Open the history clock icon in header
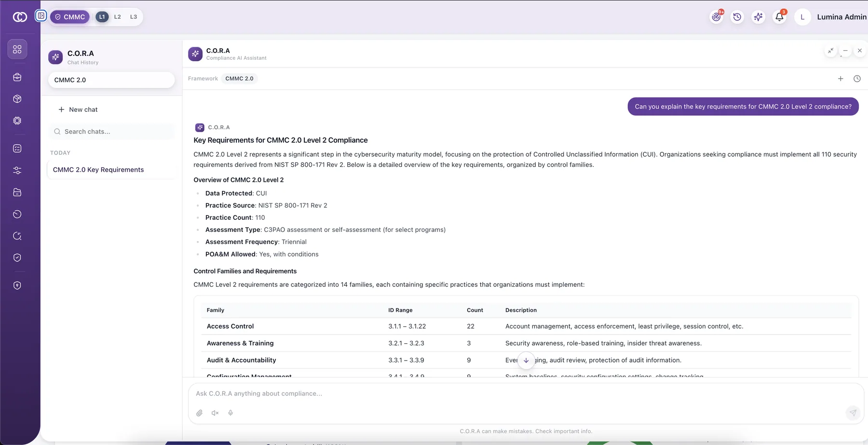Viewport: 868px width, 445px height. [737, 17]
